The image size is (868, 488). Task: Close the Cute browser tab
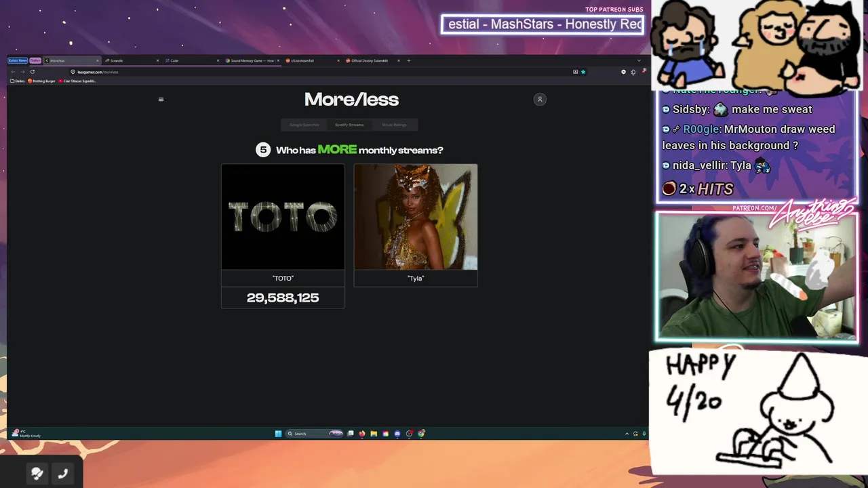tap(218, 60)
